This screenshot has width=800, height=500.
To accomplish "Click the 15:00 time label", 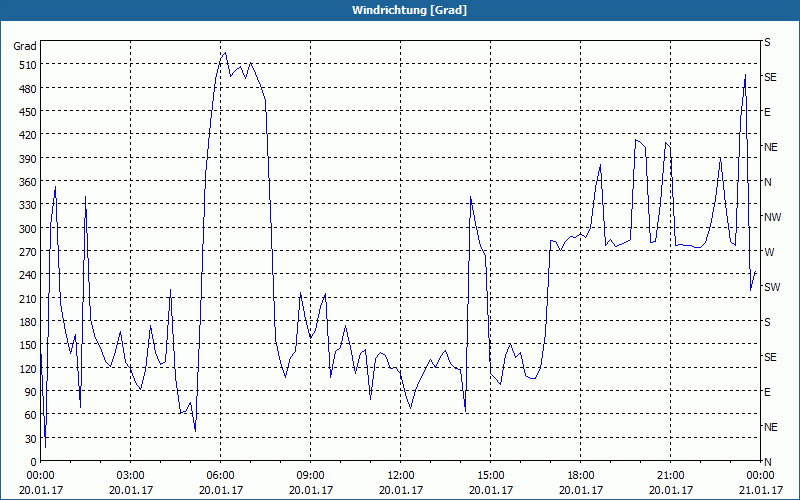I will pyautogui.click(x=491, y=476).
